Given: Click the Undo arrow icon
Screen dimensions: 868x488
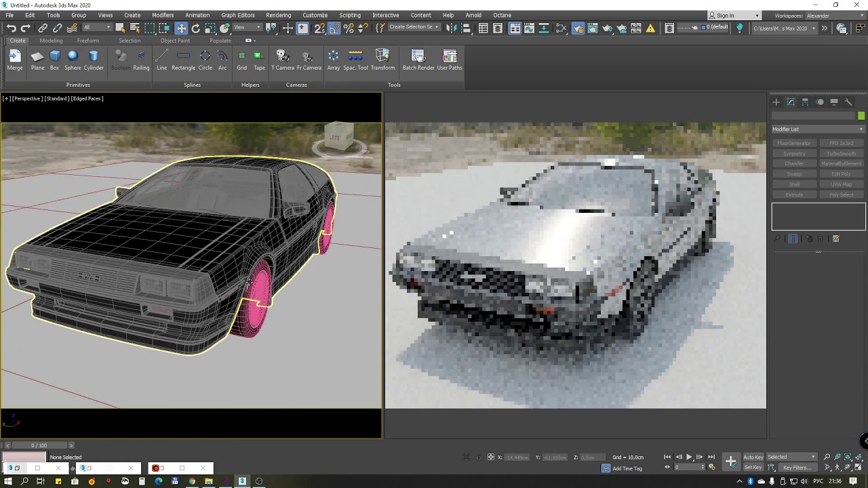Looking at the screenshot, I should point(12,28).
